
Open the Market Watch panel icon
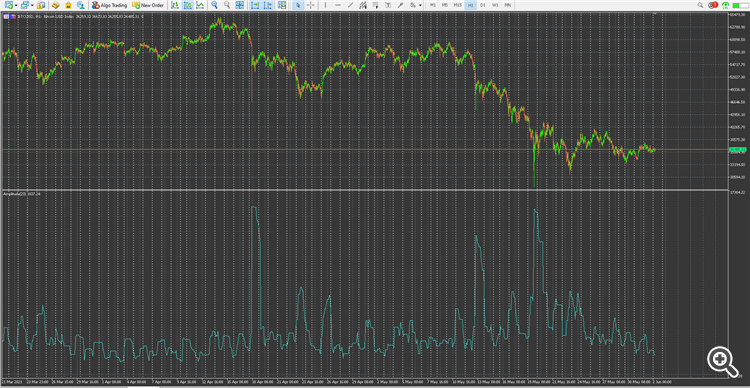click(41, 5)
